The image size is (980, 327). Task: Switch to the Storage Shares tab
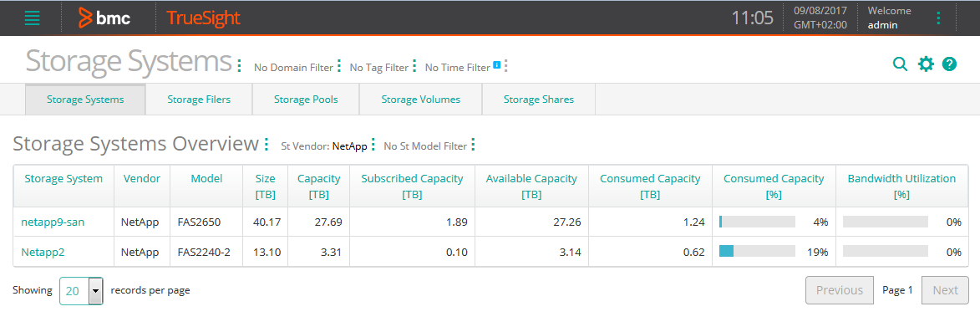(x=539, y=100)
